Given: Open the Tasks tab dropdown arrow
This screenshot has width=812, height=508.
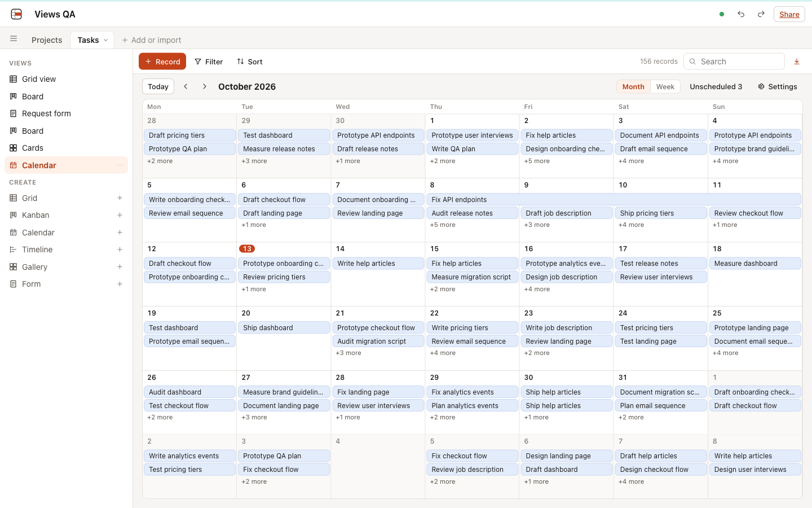Looking at the screenshot, I should coord(105,40).
